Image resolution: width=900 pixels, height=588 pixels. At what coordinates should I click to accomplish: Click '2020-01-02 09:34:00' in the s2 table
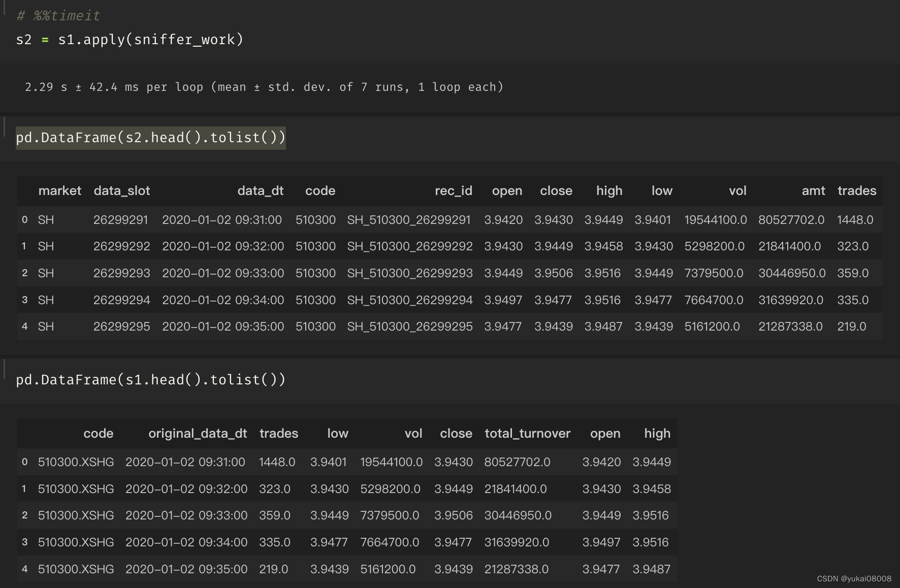click(x=223, y=300)
